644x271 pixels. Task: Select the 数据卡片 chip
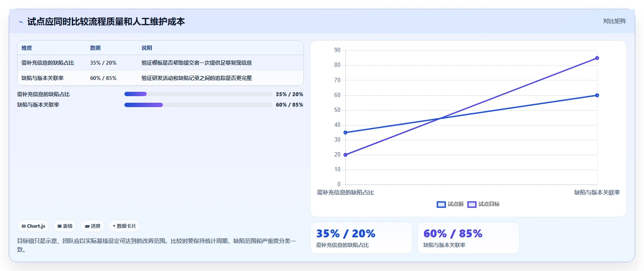[x=124, y=226]
